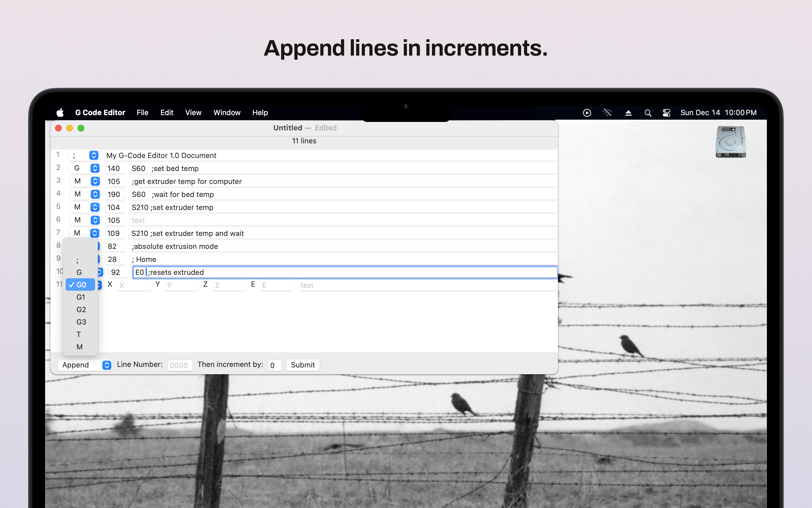Open line 2 G command dropdown

click(x=85, y=168)
